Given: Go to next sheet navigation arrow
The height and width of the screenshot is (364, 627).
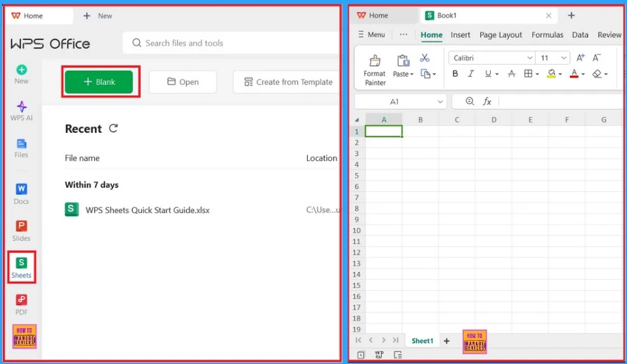Looking at the screenshot, I should point(384,340).
